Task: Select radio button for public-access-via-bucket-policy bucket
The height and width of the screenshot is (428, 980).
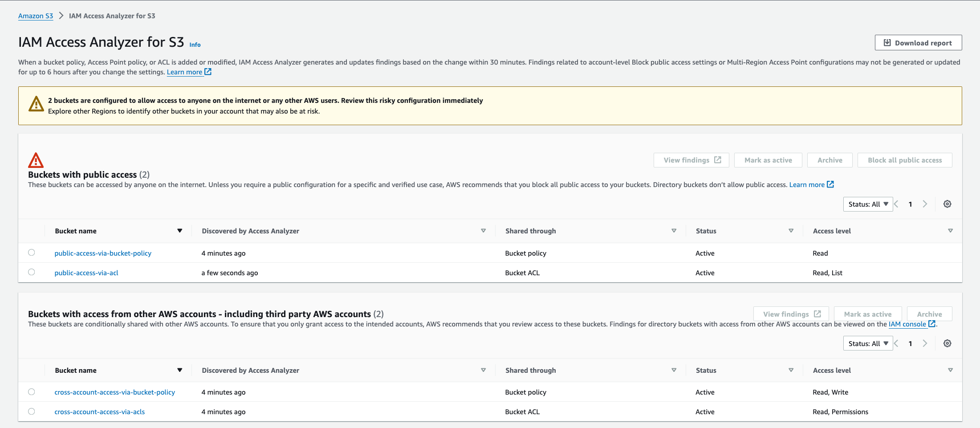Action: (31, 253)
